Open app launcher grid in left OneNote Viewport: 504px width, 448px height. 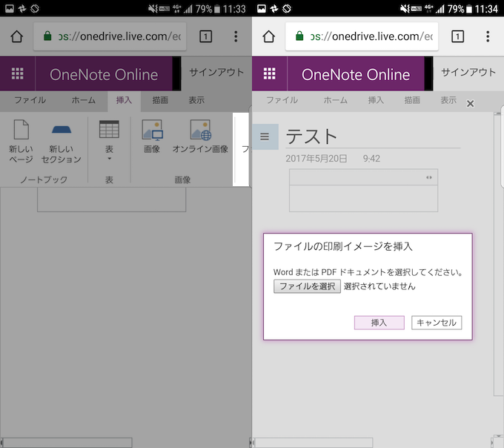click(17, 73)
